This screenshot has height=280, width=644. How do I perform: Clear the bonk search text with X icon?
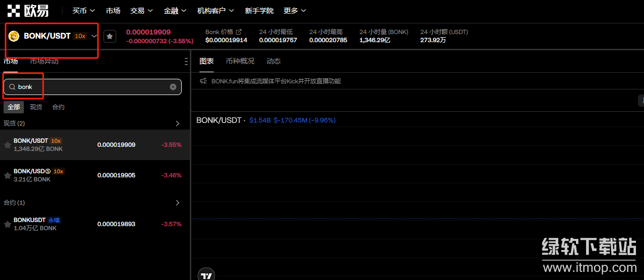point(173,87)
